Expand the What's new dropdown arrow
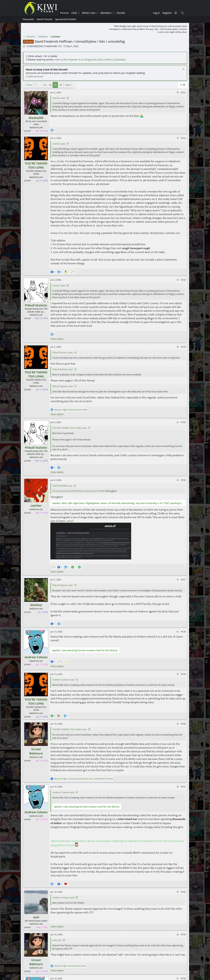Image resolution: width=210 pixels, height=980 pixels. pos(97,13)
